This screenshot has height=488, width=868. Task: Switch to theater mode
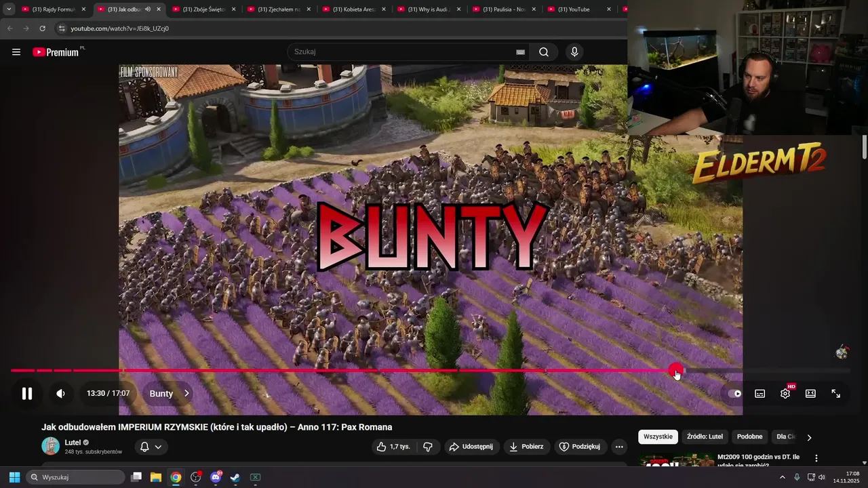tap(810, 393)
